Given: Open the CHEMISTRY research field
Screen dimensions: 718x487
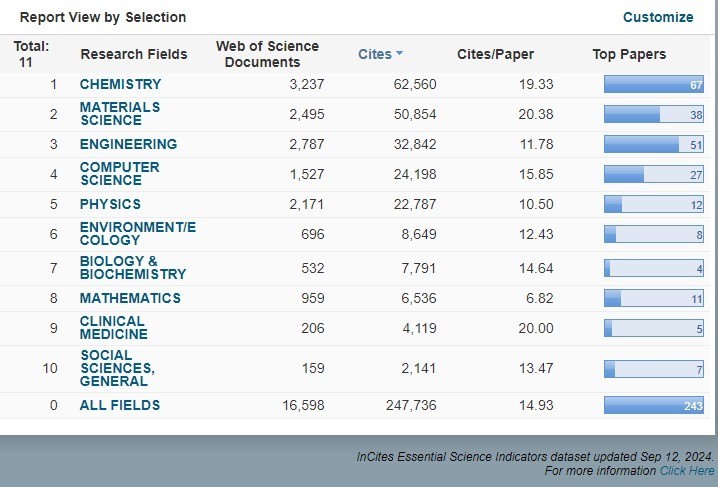Looking at the screenshot, I should 120,84.
